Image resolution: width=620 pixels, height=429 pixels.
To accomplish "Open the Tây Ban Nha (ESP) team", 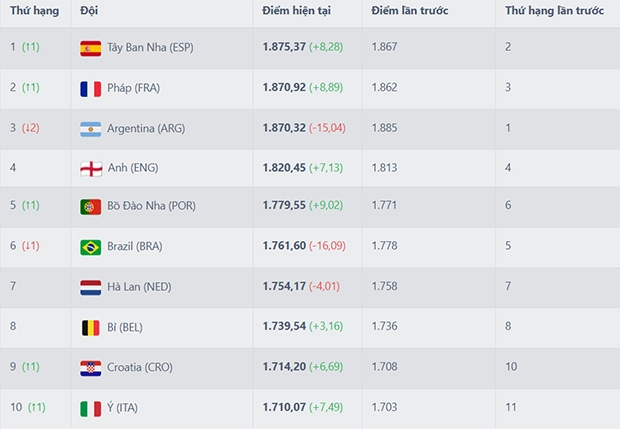I will coord(151,48).
